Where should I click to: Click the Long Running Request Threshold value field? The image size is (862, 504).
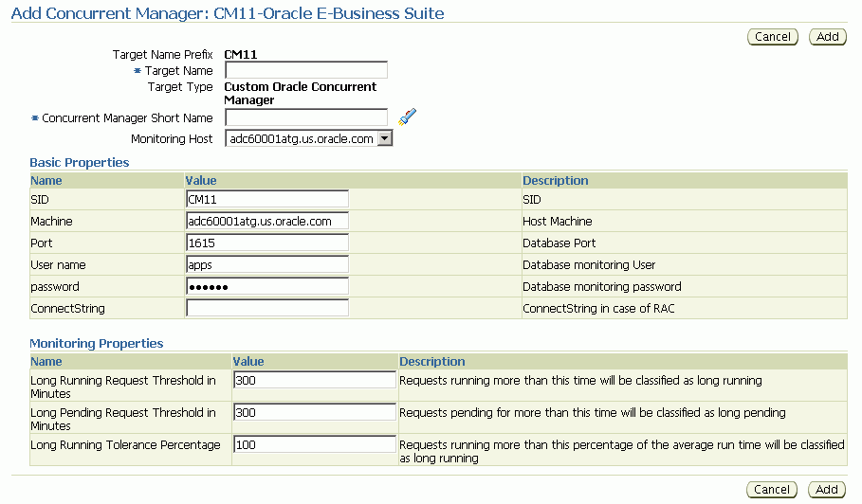coord(315,380)
